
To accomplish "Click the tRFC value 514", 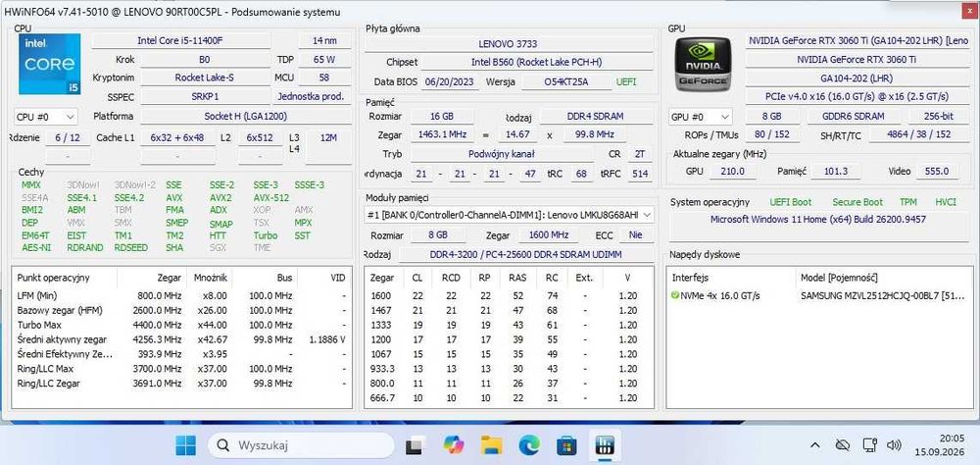I will pyautogui.click(x=640, y=174).
